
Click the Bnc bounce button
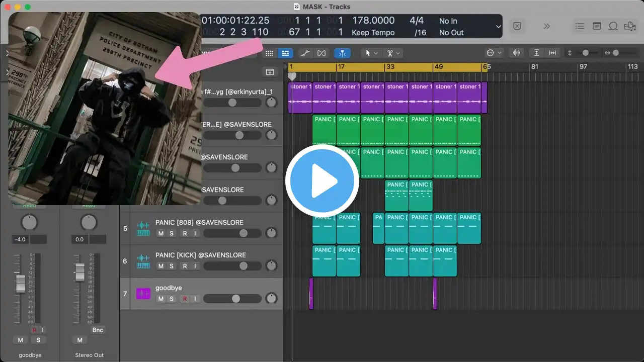[98, 330]
